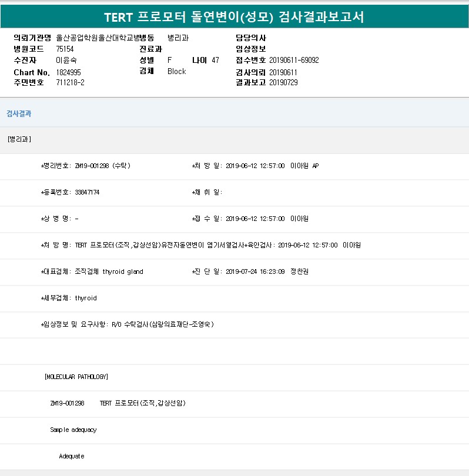Click the 상병명 field line
The height and width of the screenshot is (476, 469).
60,219
